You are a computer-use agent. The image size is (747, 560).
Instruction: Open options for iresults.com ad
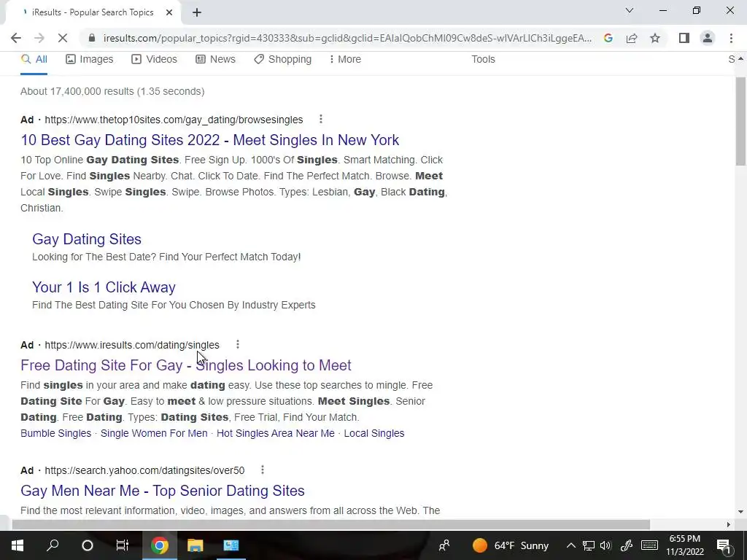click(238, 344)
